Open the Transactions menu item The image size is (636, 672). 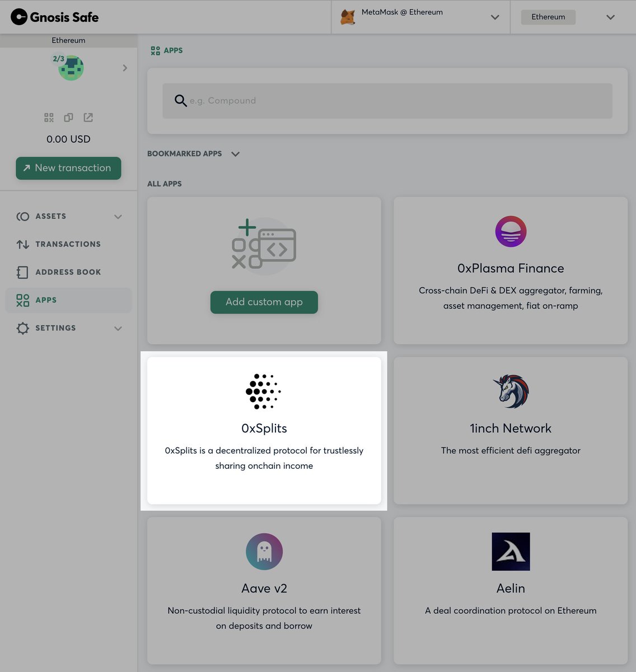(x=69, y=244)
